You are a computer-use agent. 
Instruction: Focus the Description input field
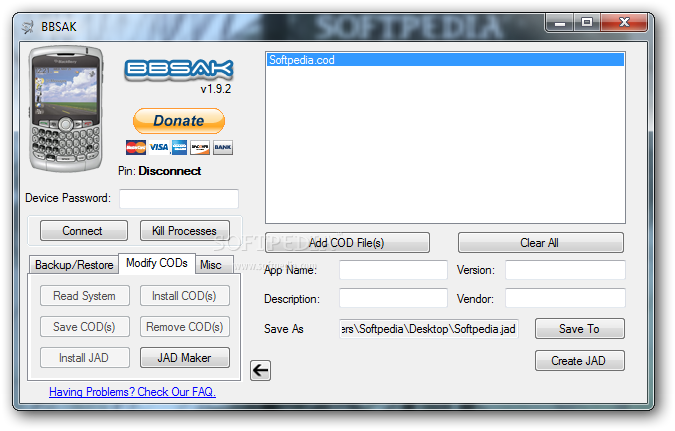pos(393,298)
